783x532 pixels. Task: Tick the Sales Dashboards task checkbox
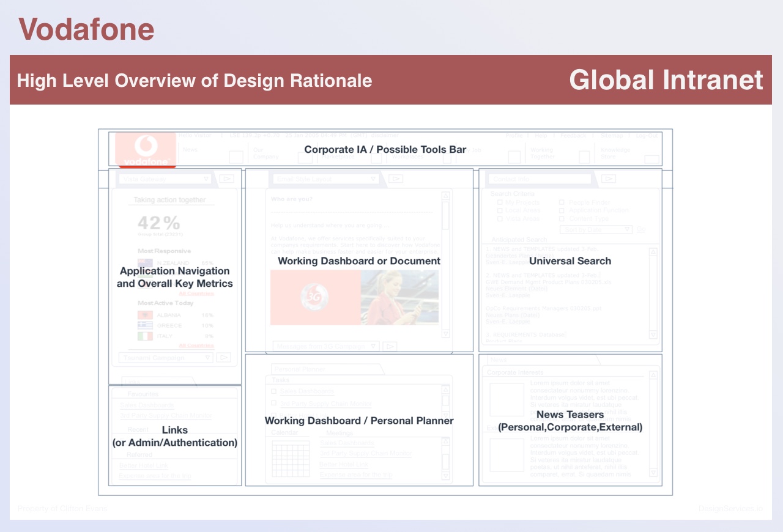pos(273,391)
